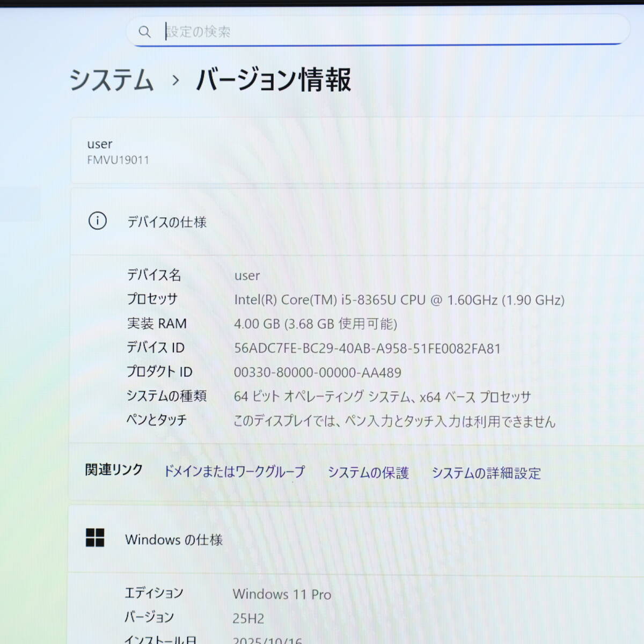
Task: Collapse the デバイスの仕様 section header
Action: click(x=357, y=221)
